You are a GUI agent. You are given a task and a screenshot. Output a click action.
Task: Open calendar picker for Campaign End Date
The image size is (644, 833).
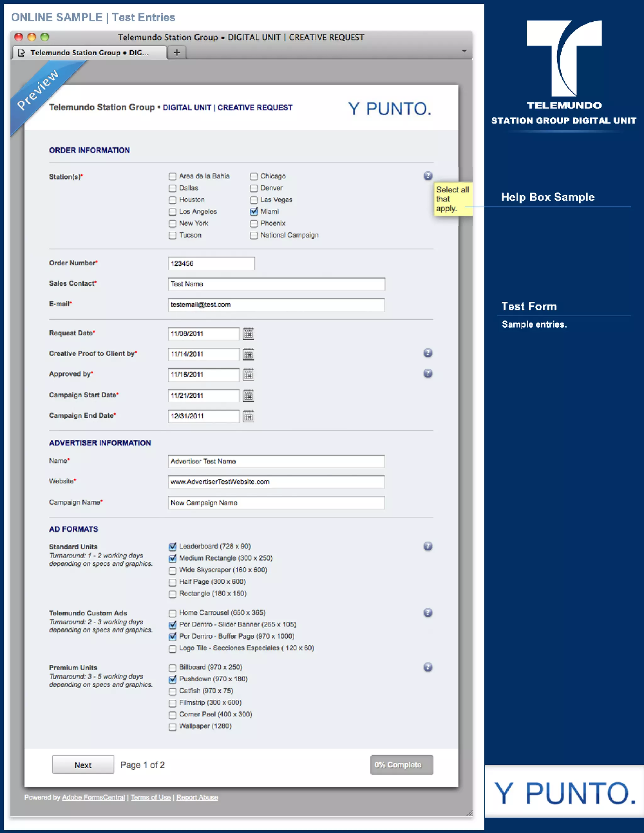(x=248, y=416)
